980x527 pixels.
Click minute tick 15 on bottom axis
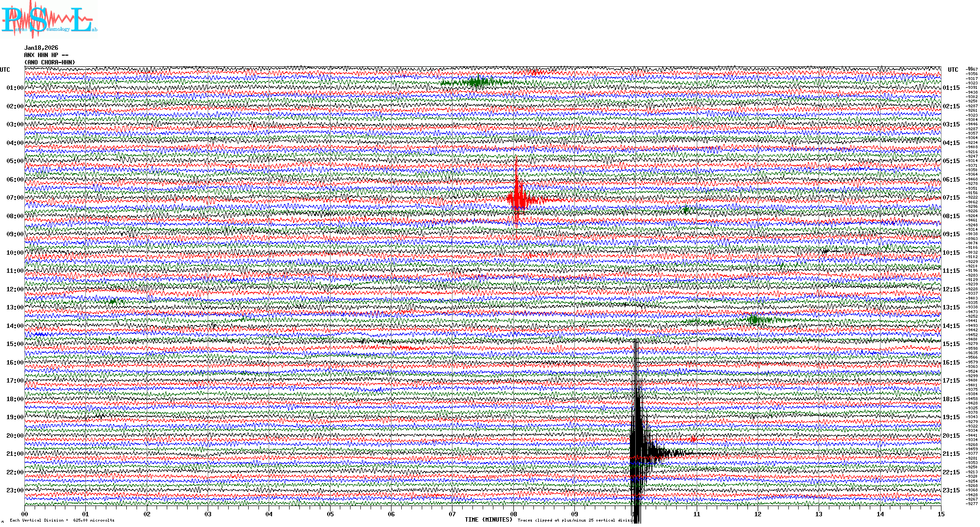(941, 514)
